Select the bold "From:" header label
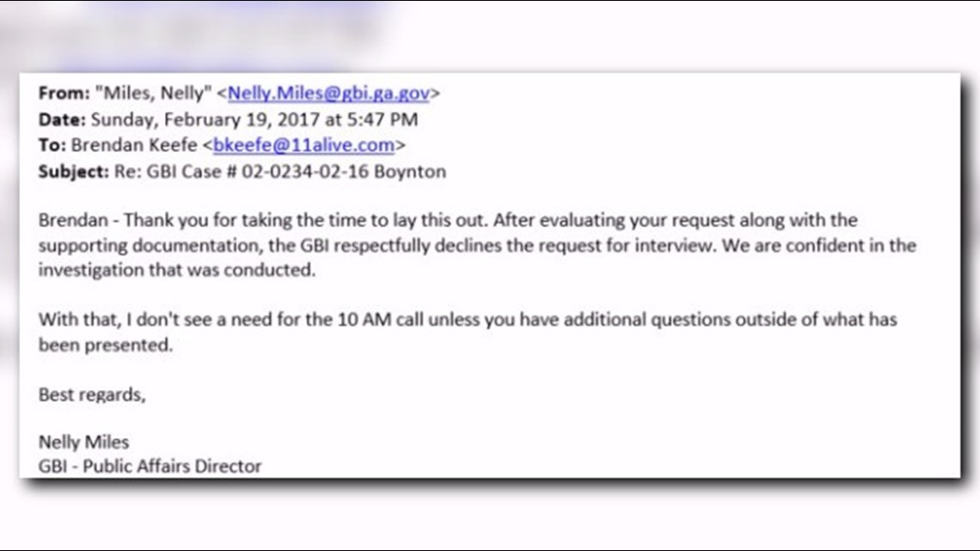The height and width of the screenshot is (551, 980). [x=64, y=93]
